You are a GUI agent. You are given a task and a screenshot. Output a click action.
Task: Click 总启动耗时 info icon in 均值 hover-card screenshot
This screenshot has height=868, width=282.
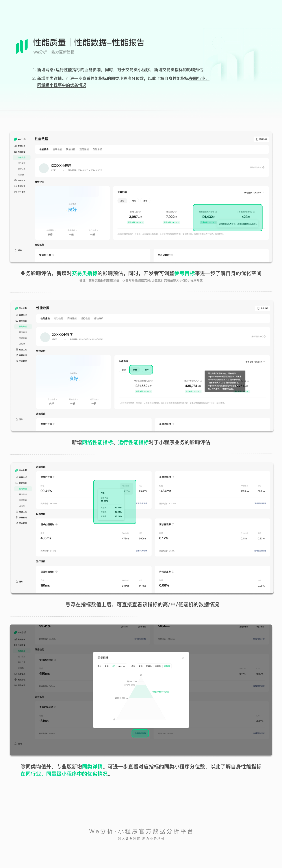pos(173,477)
